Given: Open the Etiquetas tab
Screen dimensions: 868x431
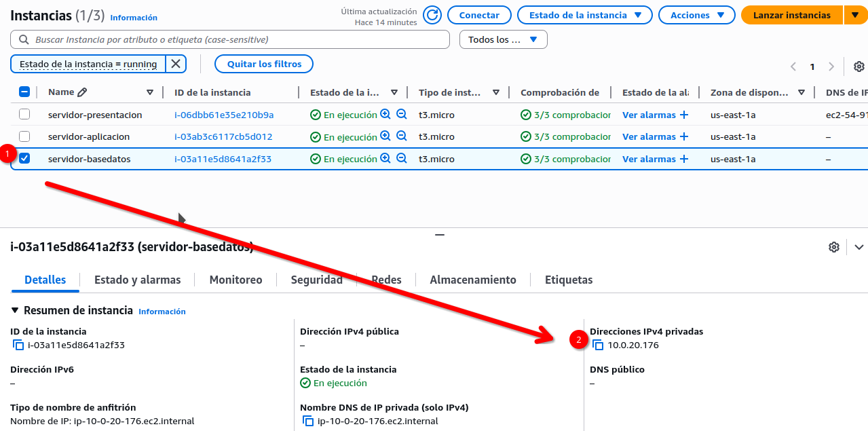Looking at the screenshot, I should tap(569, 280).
